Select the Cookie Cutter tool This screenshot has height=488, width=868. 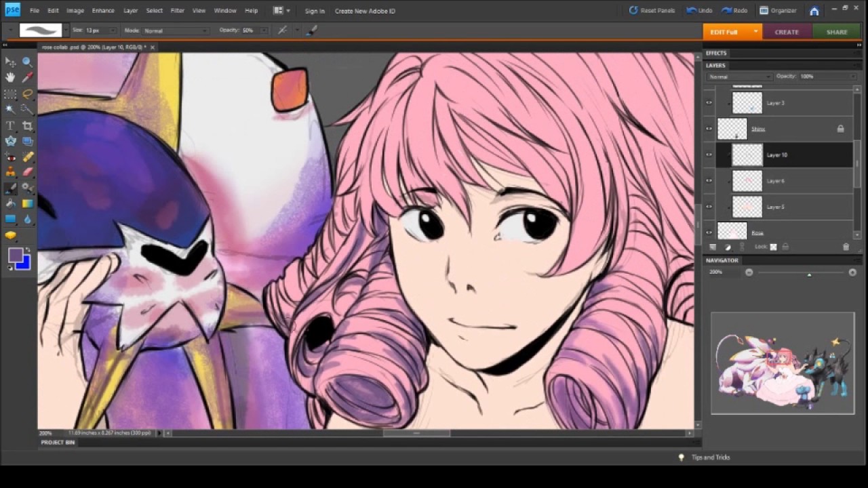[x=10, y=141]
